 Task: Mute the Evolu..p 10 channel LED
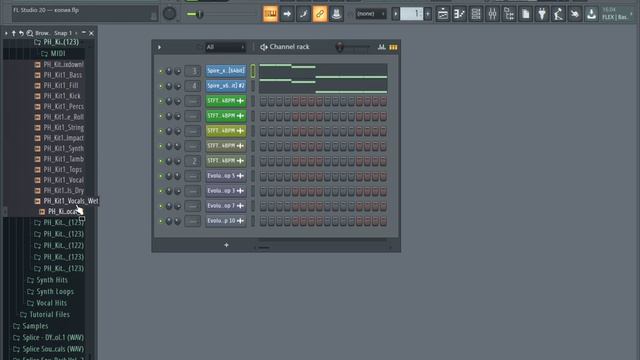(x=161, y=221)
